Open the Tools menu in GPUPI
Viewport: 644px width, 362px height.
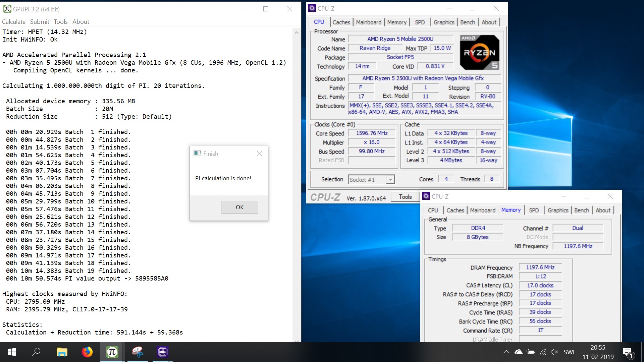point(61,22)
